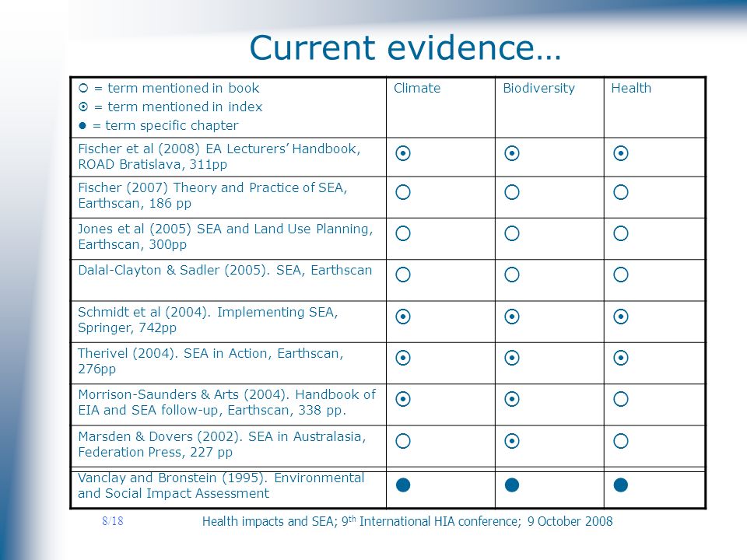Click the 'Vanclay and Bronstein (1995)' entry
The width and height of the screenshot is (747, 560).
point(221,485)
